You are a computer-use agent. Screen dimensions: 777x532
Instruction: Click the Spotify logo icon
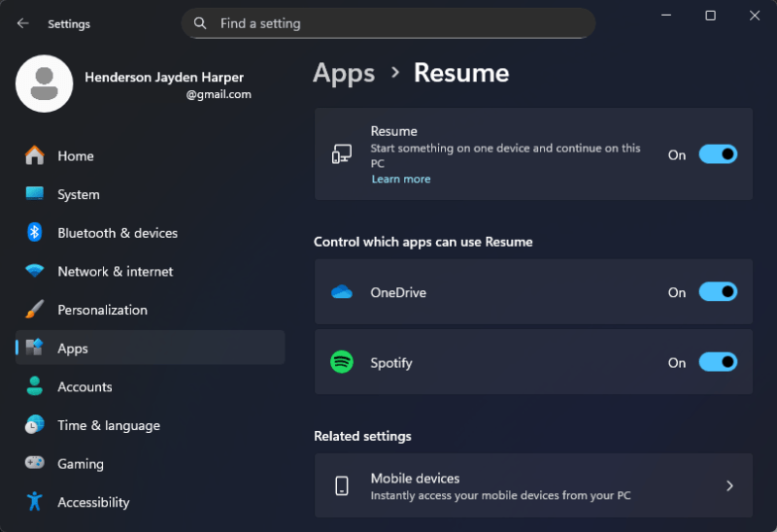click(x=342, y=362)
